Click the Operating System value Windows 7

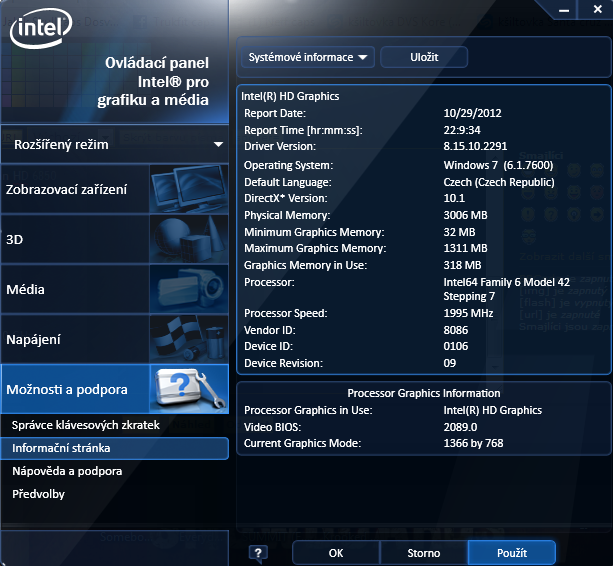498,165
